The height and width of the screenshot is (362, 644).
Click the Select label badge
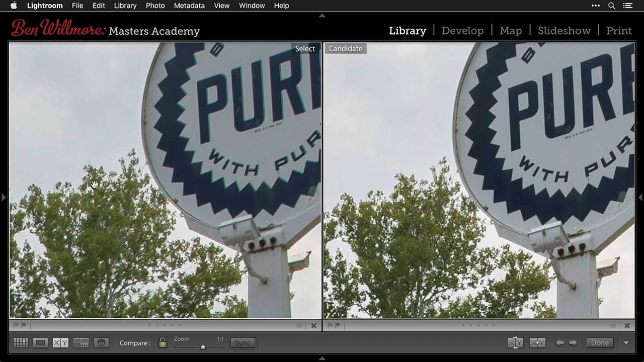tap(305, 49)
